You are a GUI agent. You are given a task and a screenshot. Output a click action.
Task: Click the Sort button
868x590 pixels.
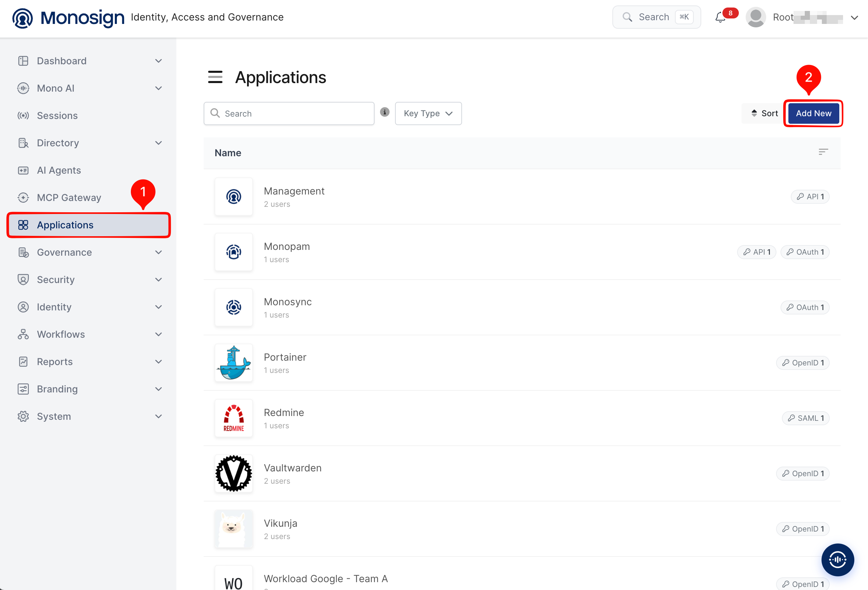click(x=764, y=113)
